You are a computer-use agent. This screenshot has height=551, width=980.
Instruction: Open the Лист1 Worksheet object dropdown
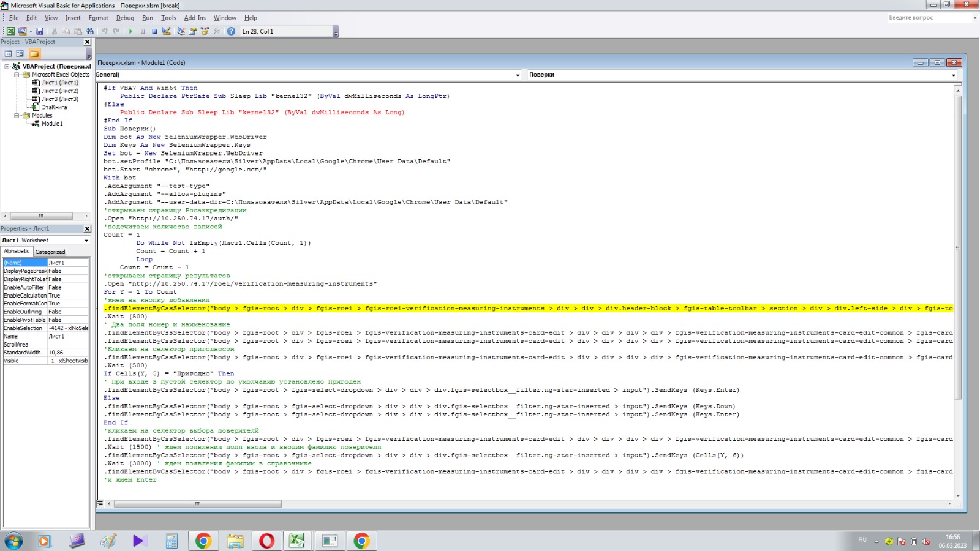[x=86, y=241]
